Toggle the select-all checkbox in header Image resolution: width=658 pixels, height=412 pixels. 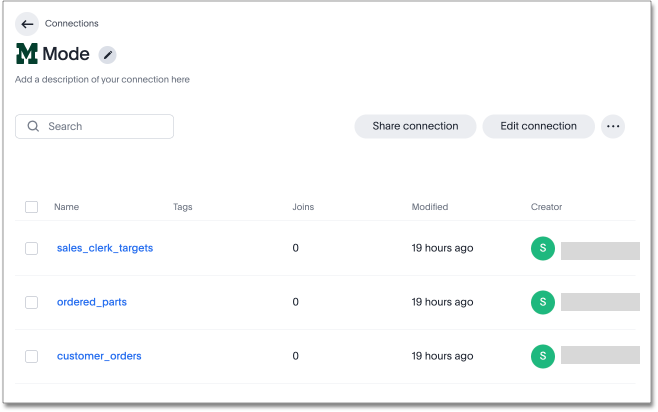(32, 207)
